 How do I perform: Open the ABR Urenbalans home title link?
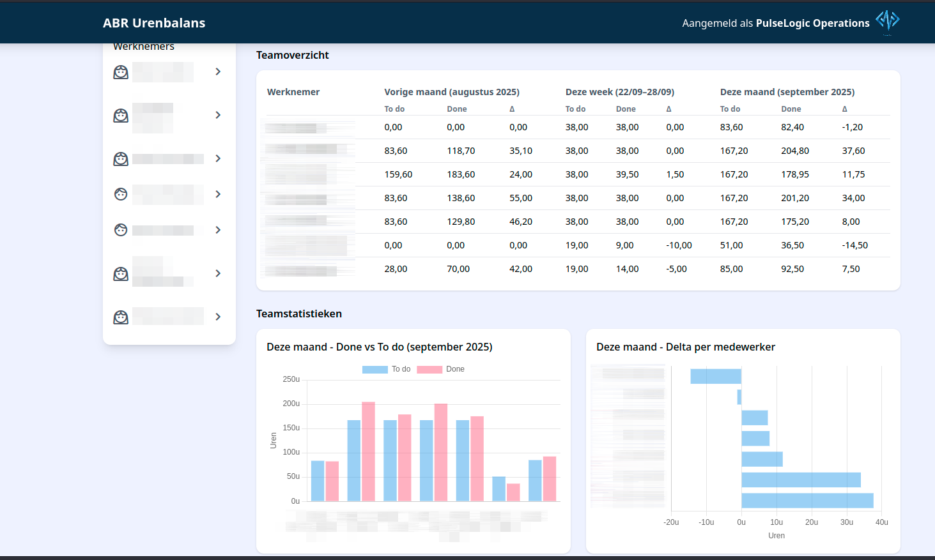coord(154,23)
